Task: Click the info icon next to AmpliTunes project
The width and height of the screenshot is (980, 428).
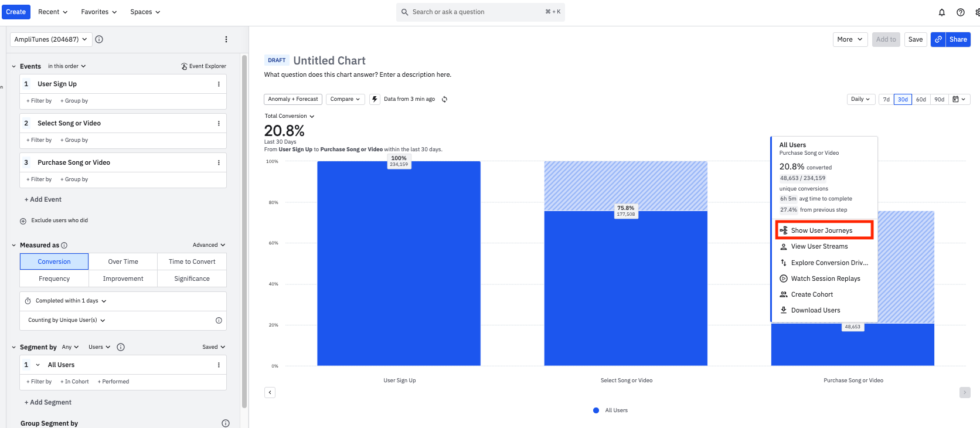Action: 99,39
